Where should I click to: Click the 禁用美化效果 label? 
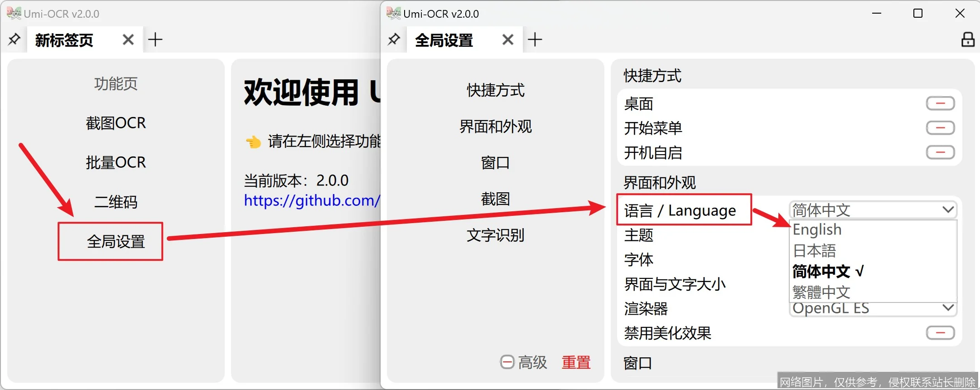click(x=668, y=333)
